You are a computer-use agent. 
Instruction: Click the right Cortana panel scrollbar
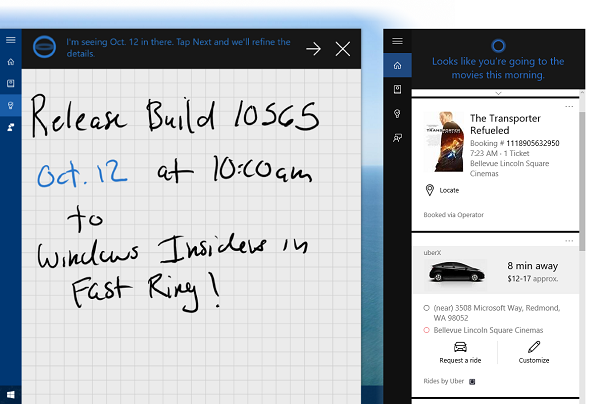coord(582,180)
